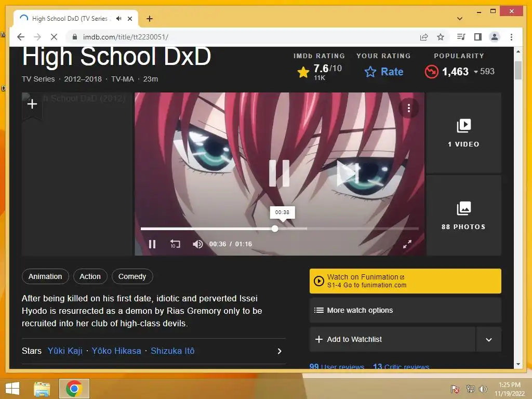Open Chrome media control button

(461, 37)
